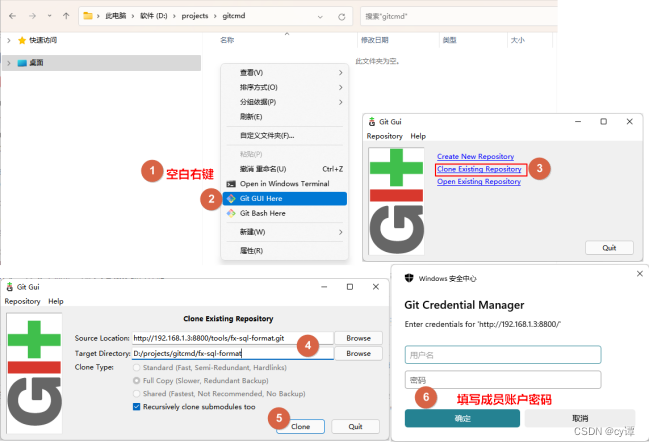Choose Undo Rename Ctrl+Z entry
The image size is (650, 446).
[x=285, y=169]
